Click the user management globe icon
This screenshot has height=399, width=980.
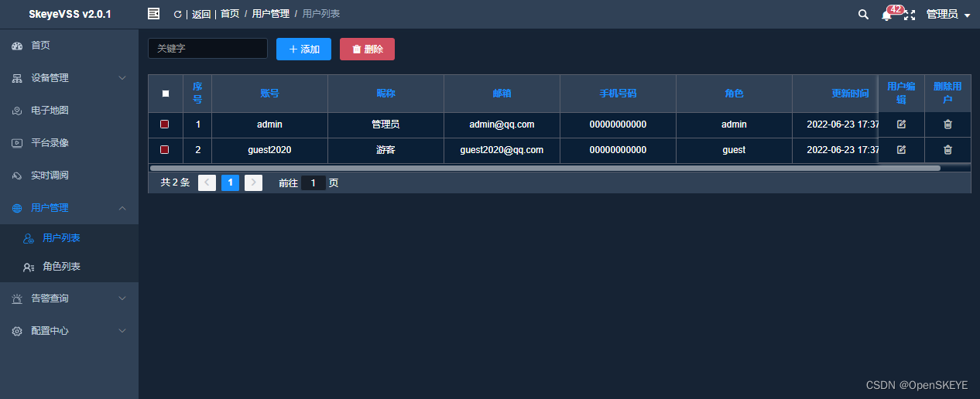tap(17, 208)
